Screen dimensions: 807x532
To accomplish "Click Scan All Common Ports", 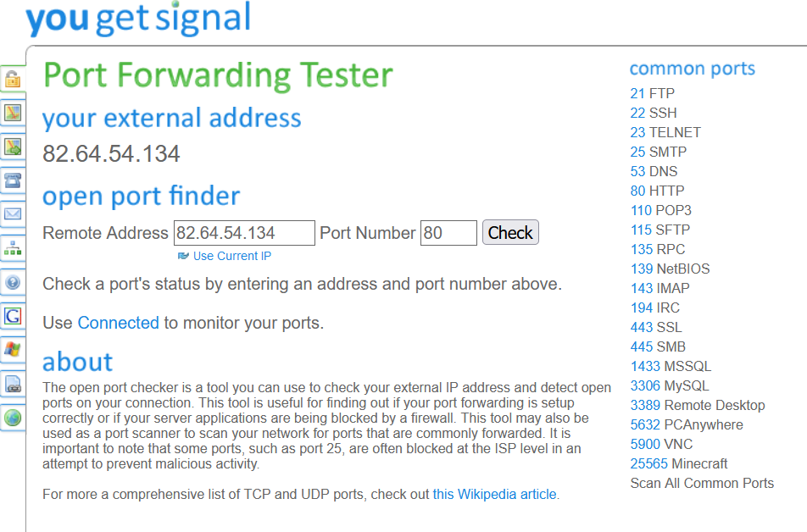I will (x=702, y=483).
